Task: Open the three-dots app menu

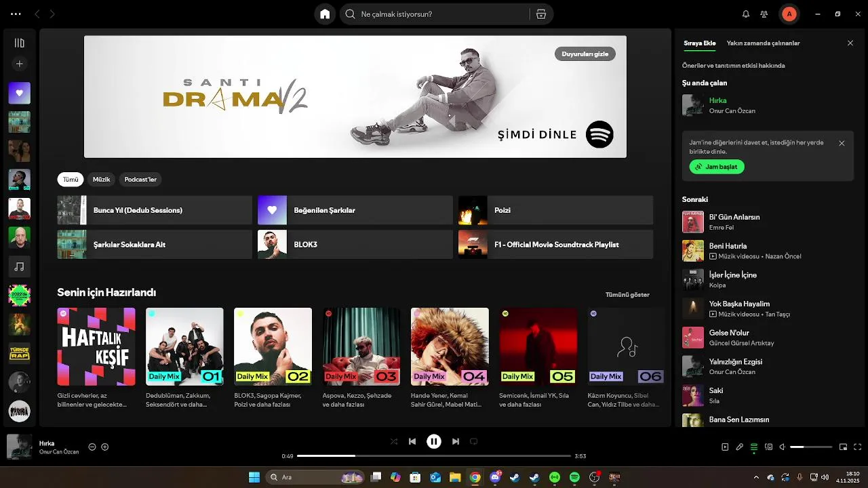Action: [16, 14]
